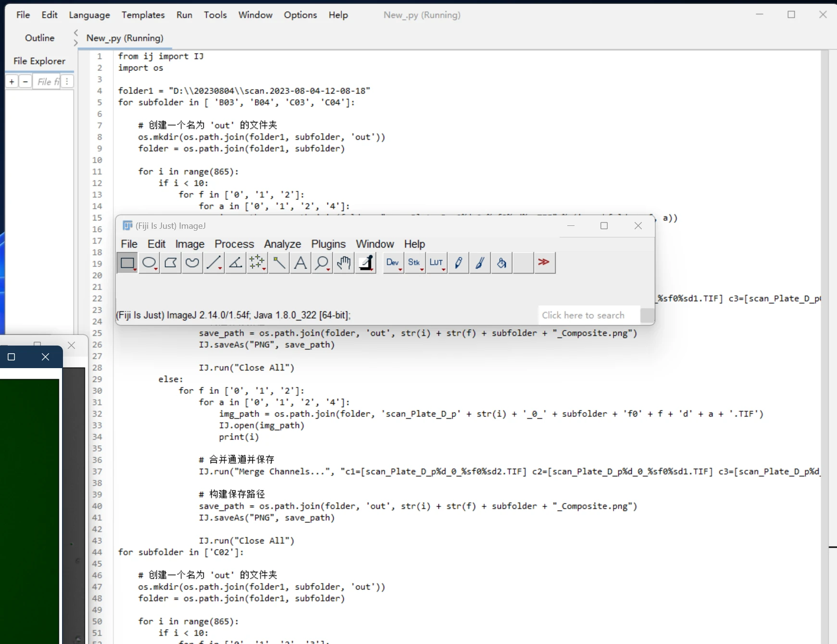Select the freehand selection tool
The image size is (837, 644).
pyautogui.click(x=192, y=263)
